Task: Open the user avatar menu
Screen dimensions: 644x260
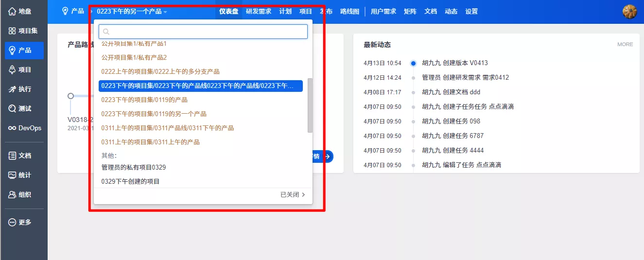Action: [x=629, y=12]
